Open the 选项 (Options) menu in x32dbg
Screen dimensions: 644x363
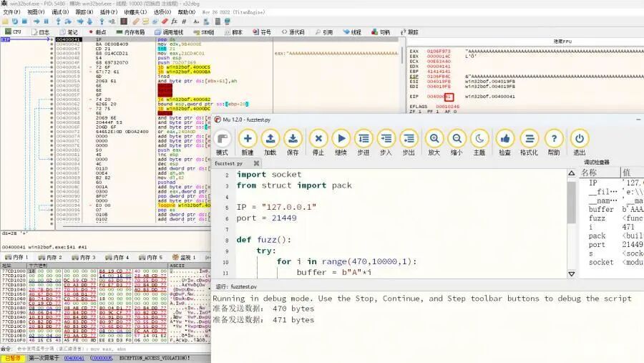[162, 12]
